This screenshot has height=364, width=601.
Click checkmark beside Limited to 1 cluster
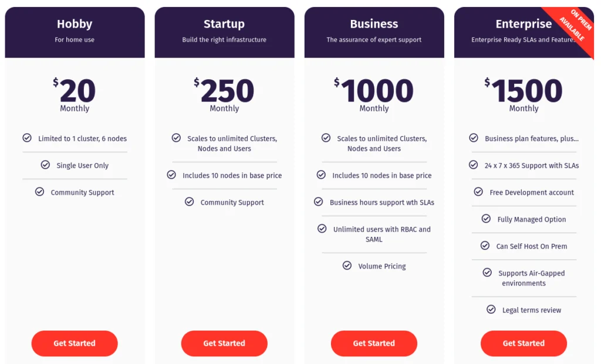[27, 138]
